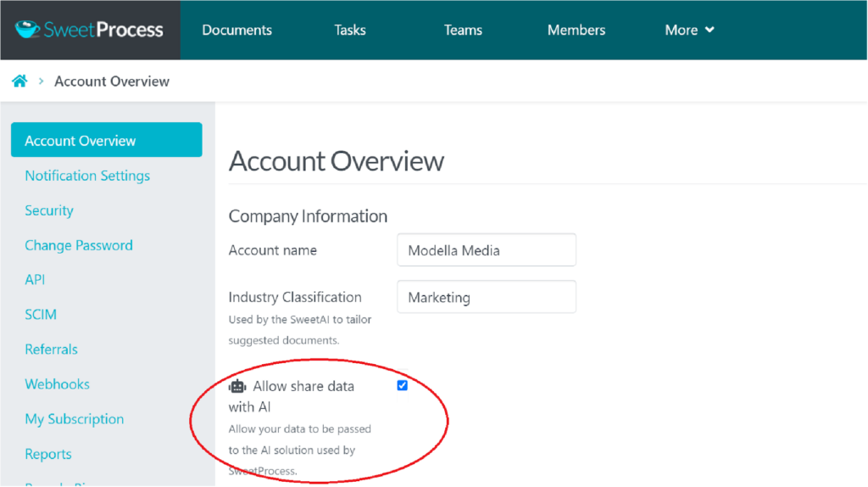Viewport: 868px width, 487px height.
Task: Go to the Teams page
Action: (463, 30)
